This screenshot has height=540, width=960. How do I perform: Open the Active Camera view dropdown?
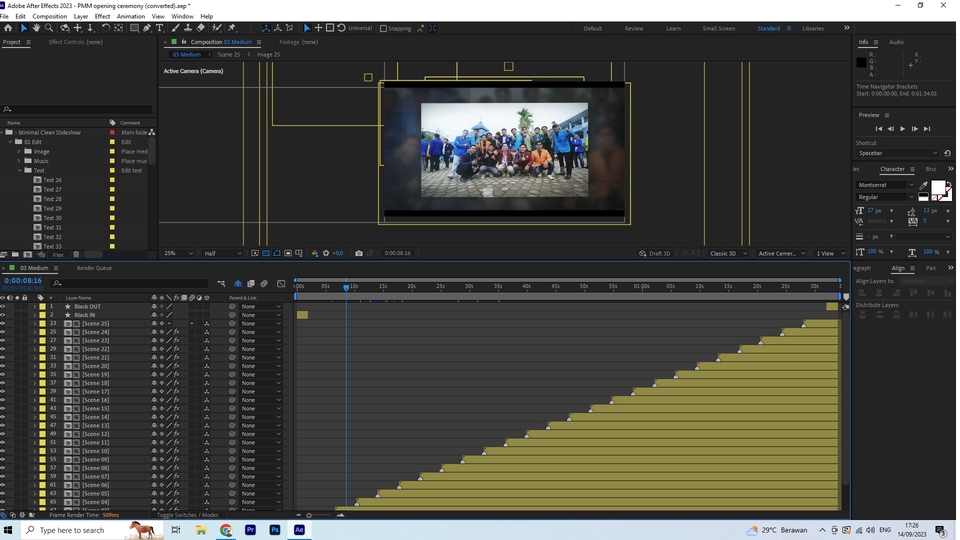[781, 253]
